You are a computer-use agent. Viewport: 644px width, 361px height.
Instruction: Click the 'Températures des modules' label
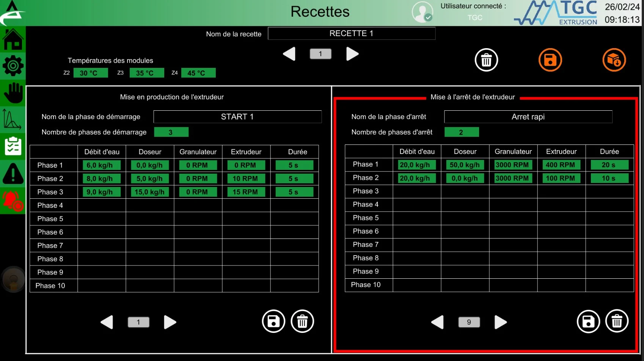tap(110, 60)
